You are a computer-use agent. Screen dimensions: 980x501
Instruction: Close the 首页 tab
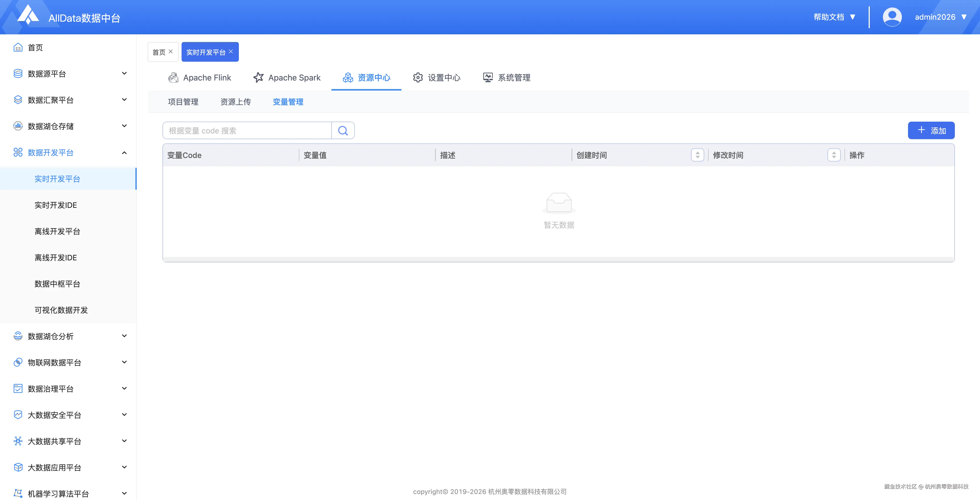(170, 51)
